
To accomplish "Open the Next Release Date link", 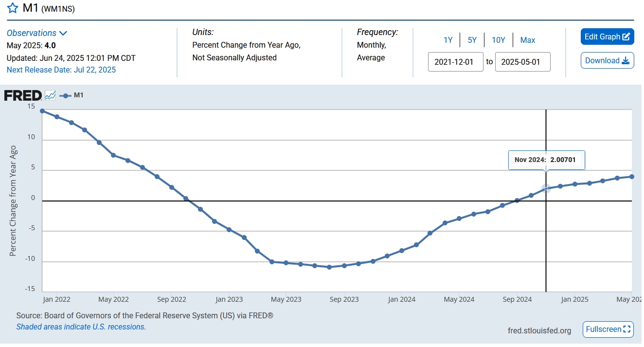I will coord(61,70).
